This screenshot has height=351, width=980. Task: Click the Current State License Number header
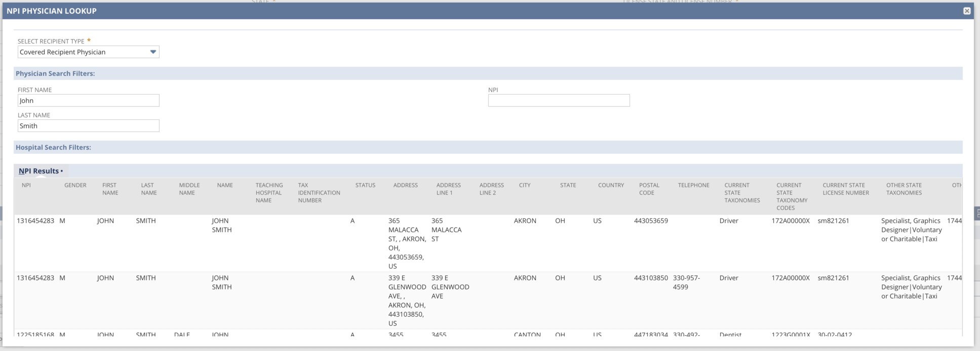(845, 189)
